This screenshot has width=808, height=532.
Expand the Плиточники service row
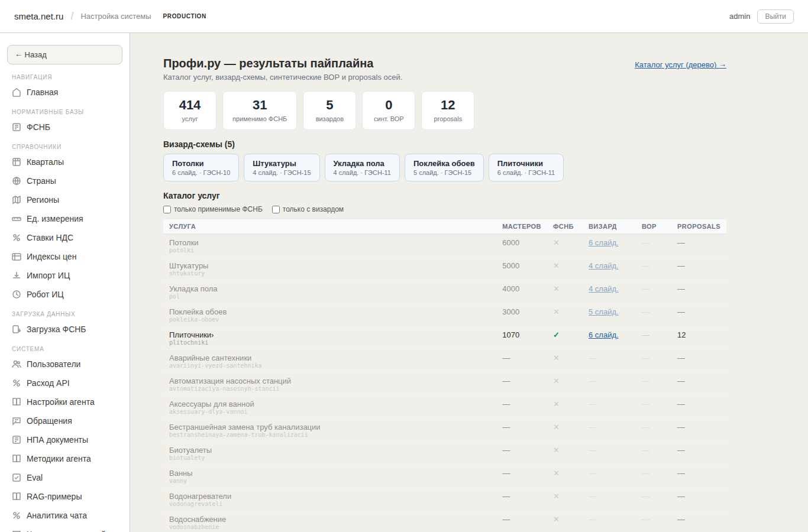[x=444, y=338]
